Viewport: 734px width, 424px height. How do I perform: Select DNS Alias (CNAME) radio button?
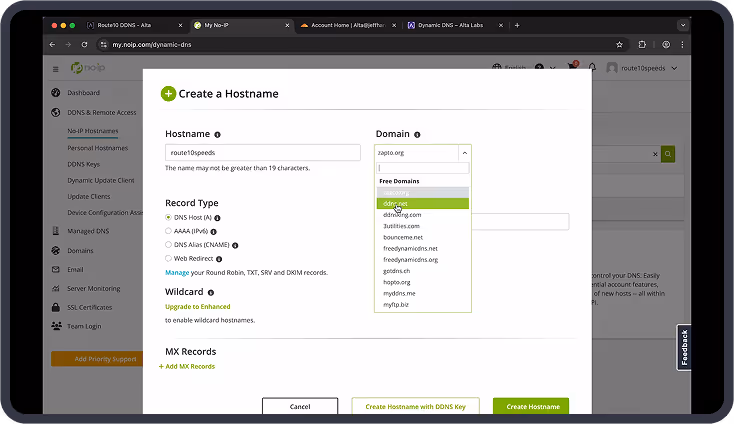[x=168, y=244]
